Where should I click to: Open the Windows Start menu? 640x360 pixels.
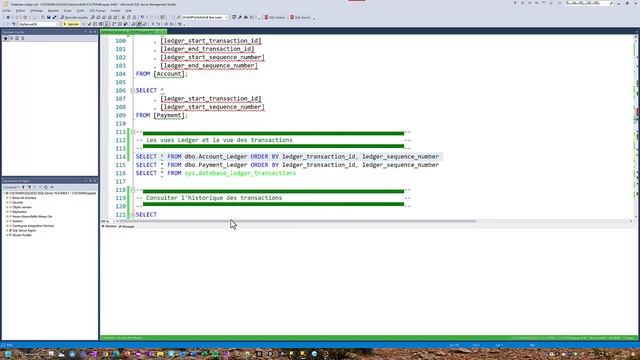point(8,354)
